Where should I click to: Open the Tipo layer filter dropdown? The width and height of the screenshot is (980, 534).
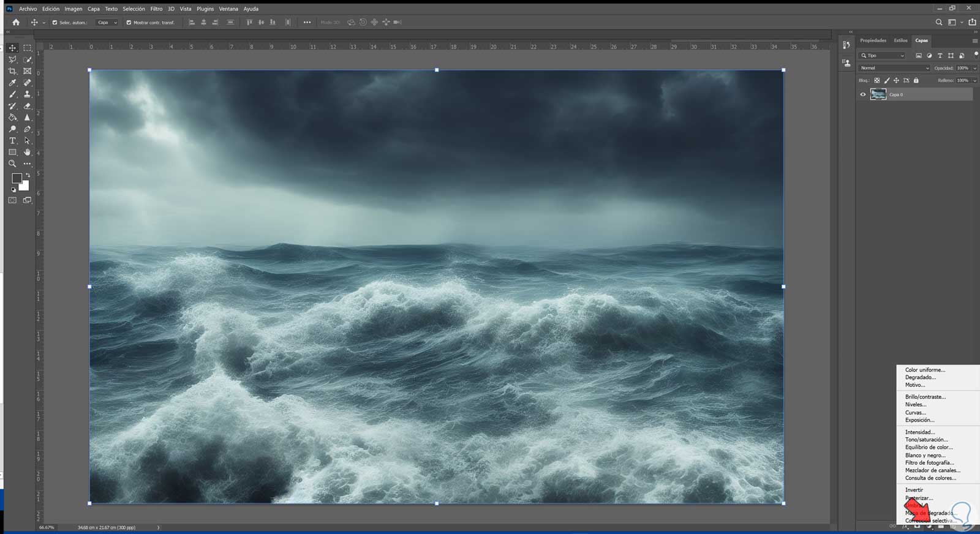click(883, 56)
